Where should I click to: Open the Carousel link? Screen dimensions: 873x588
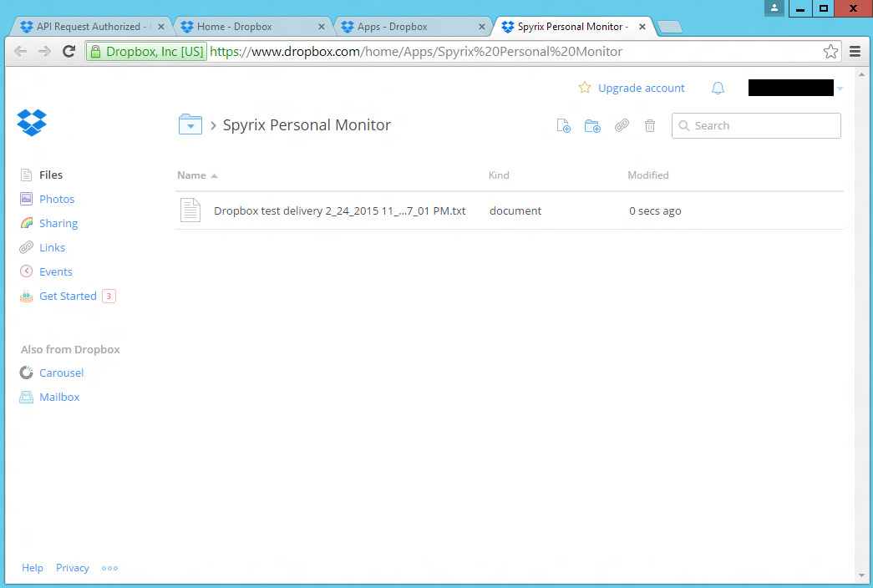click(61, 373)
